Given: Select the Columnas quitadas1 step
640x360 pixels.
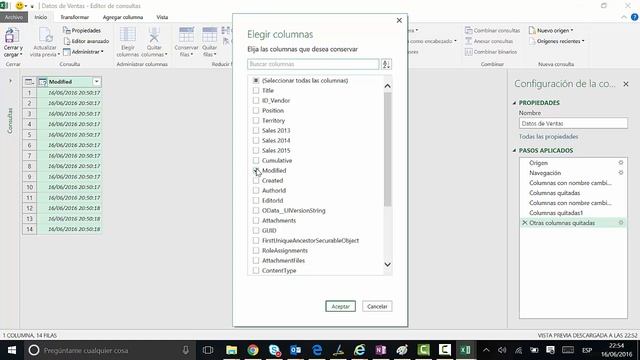Looking at the screenshot, I should pyautogui.click(x=556, y=213).
